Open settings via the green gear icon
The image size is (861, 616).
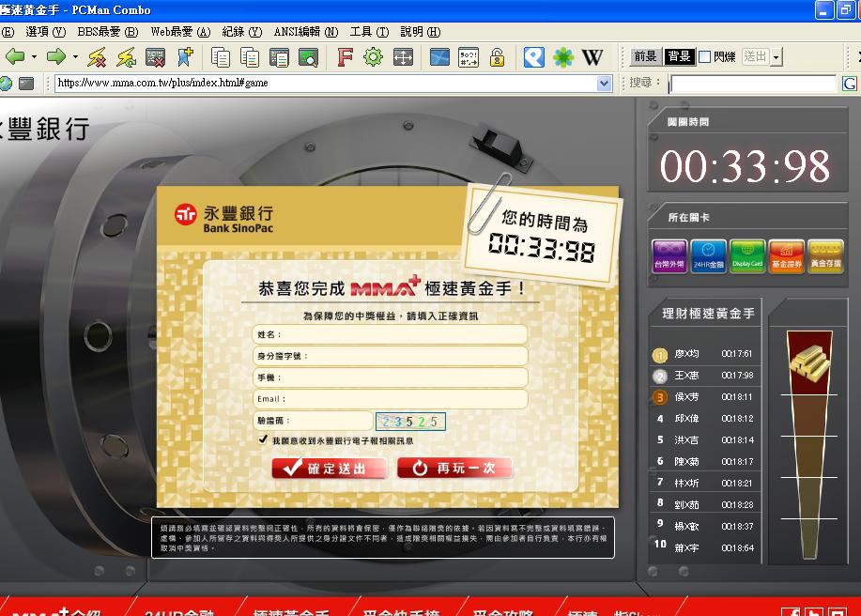[x=374, y=56]
